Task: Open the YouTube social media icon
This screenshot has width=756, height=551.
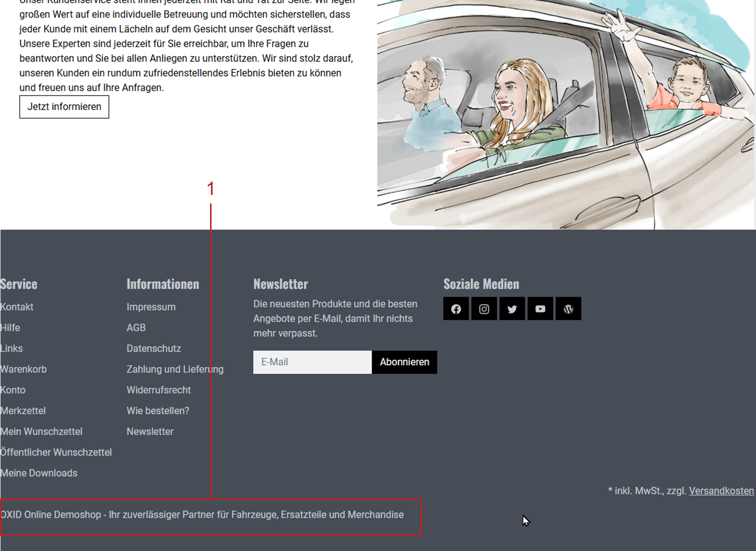Action: click(x=540, y=309)
